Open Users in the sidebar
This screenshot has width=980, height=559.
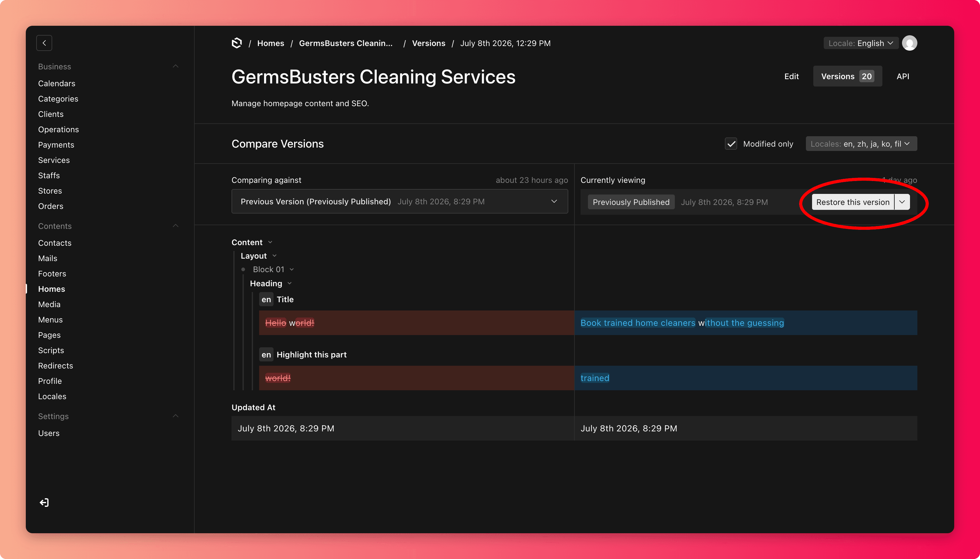[x=49, y=434]
